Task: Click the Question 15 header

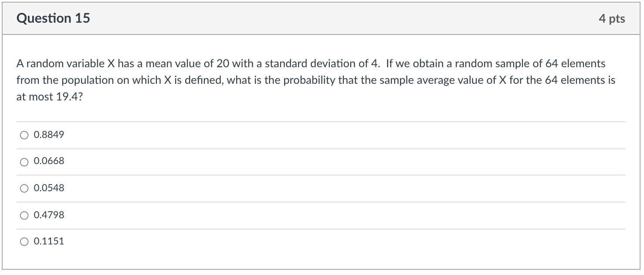Action: pyautogui.click(x=53, y=18)
